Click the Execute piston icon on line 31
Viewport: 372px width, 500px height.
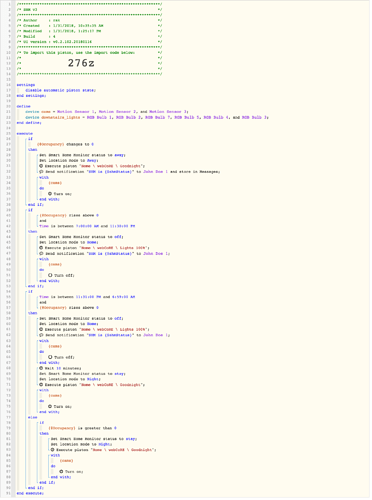[x=41, y=166]
